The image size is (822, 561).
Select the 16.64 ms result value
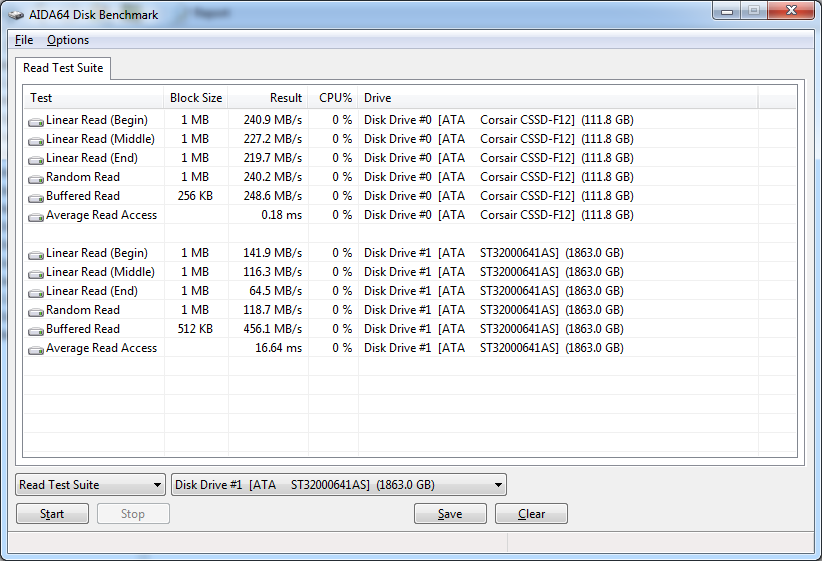tap(278, 348)
